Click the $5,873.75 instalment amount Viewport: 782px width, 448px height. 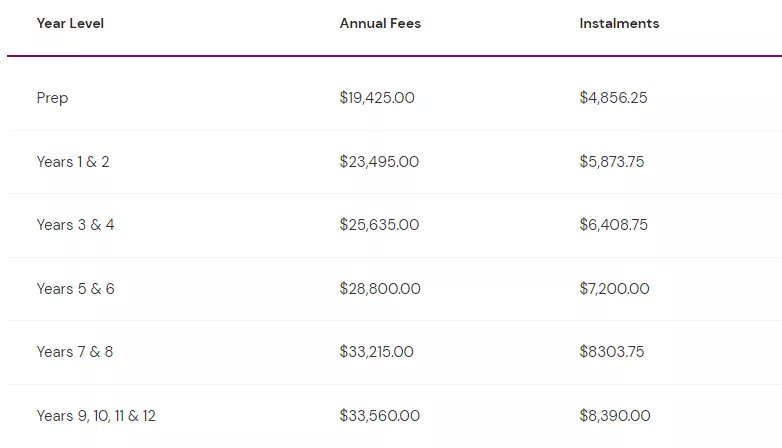click(612, 162)
